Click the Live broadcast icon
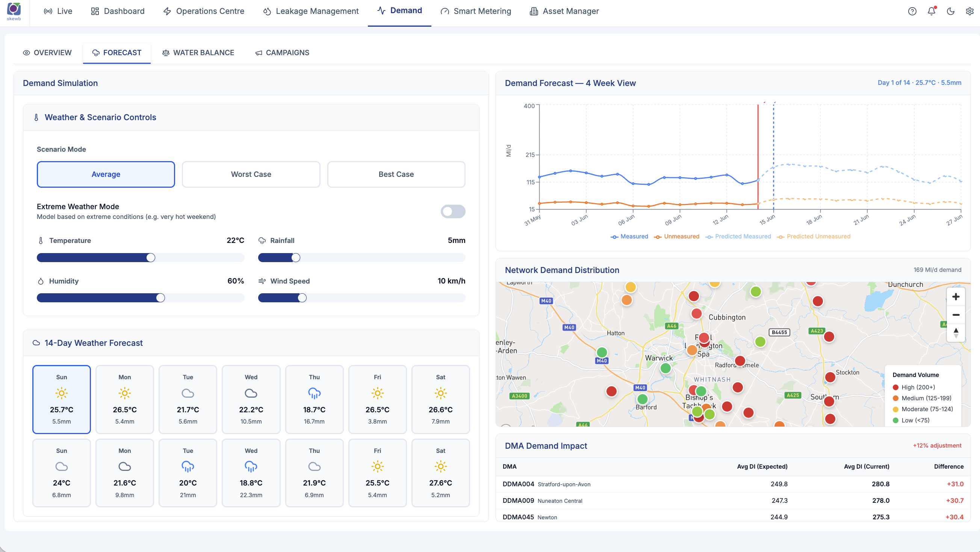This screenshot has width=980, height=552. point(48,11)
